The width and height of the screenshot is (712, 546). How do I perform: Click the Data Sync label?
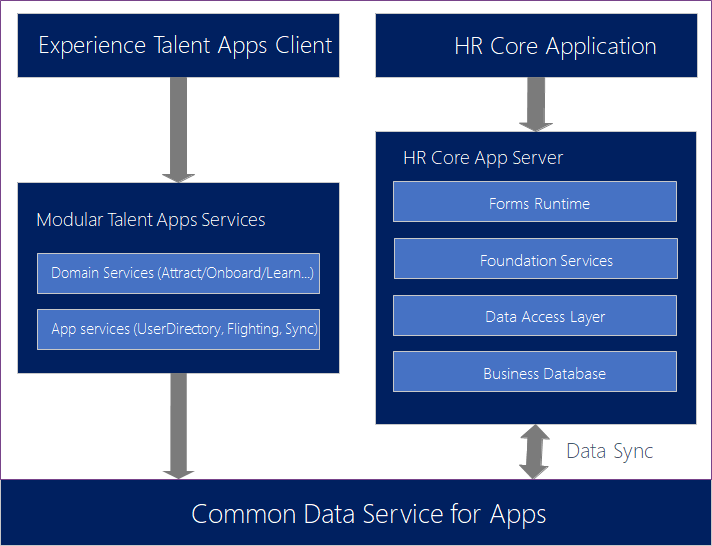[609, 452]
